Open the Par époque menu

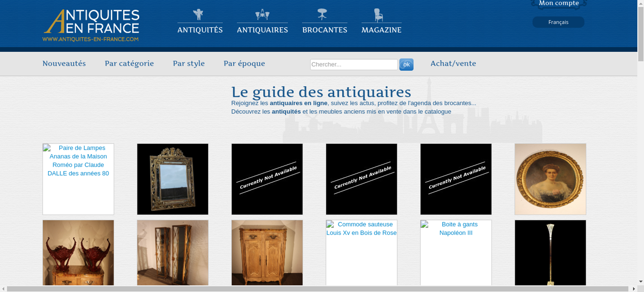pyautogui.click(x=244, y=63)
